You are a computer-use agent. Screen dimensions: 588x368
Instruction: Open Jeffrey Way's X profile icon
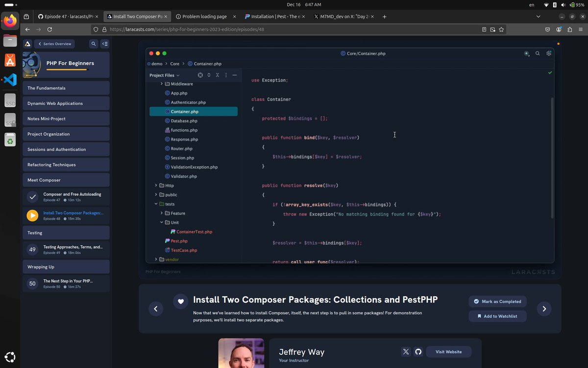[406, 352]
